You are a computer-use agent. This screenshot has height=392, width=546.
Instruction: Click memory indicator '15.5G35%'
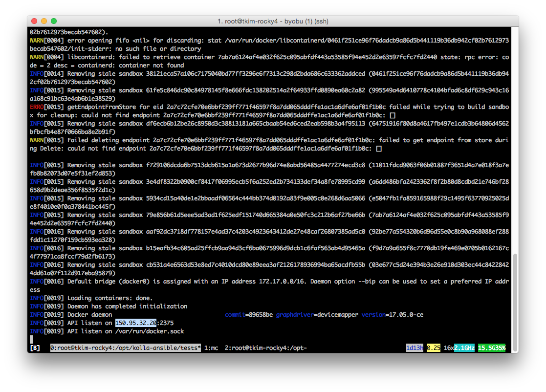pos(492,348)
